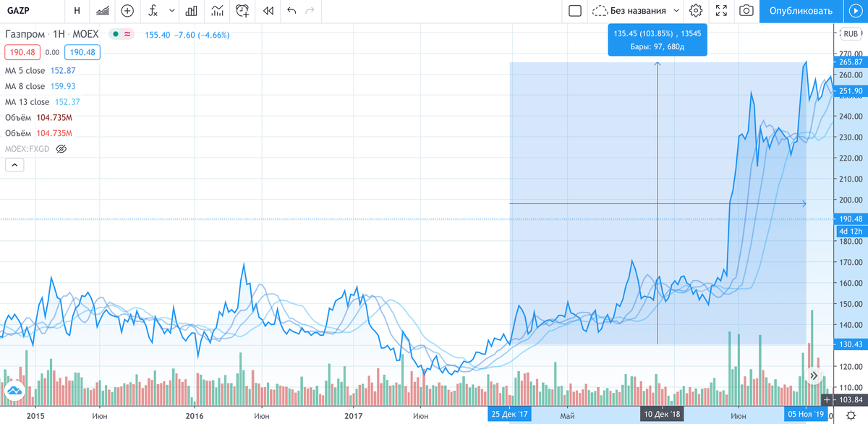This screenshot has height=424, width=868.
Task: Open time axis settings gear icon
Action: pyautogui.click(x=851, y=415)
